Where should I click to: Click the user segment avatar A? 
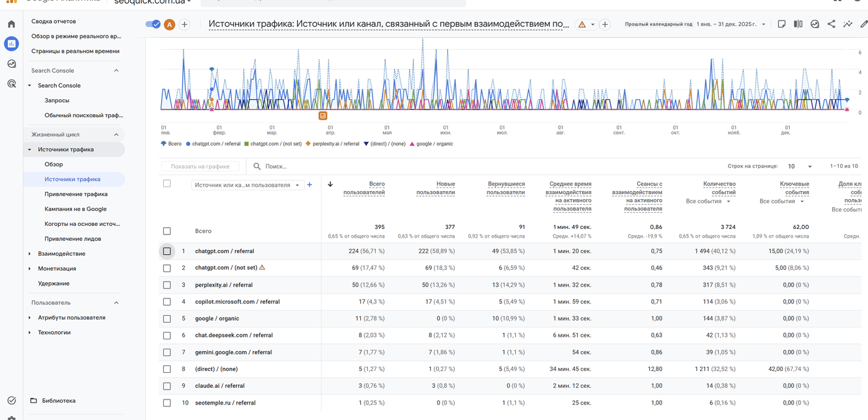pos(169,24)
